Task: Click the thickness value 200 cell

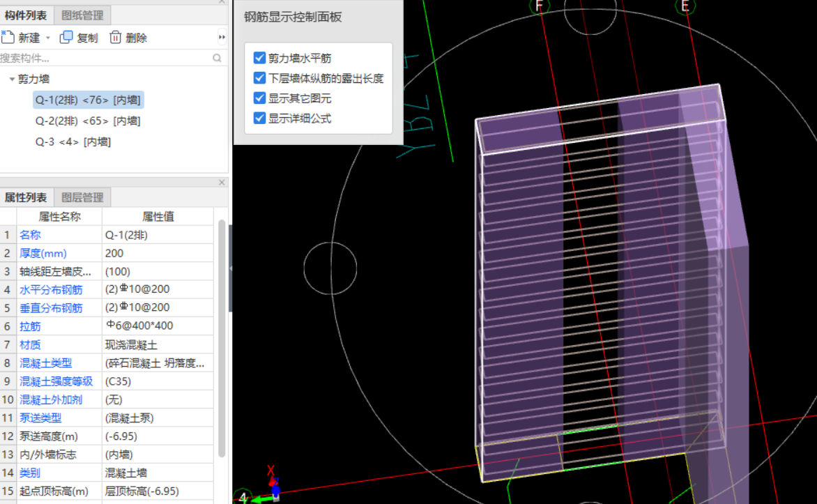Action: click(158, 253)
